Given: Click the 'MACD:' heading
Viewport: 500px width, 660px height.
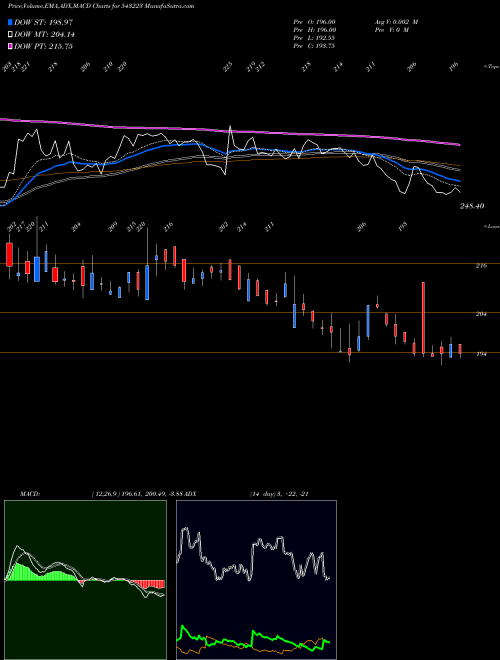Looking at the screenshot, I should [x=30, y=493].
